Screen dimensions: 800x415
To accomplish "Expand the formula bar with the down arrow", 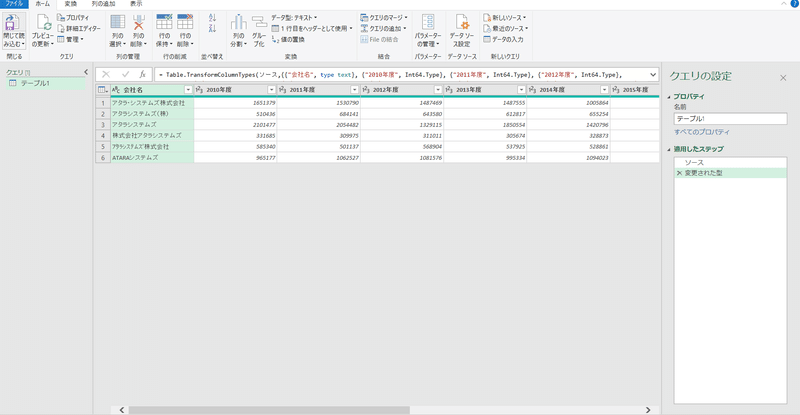I will pyautogui.click(x=653, y=75).
